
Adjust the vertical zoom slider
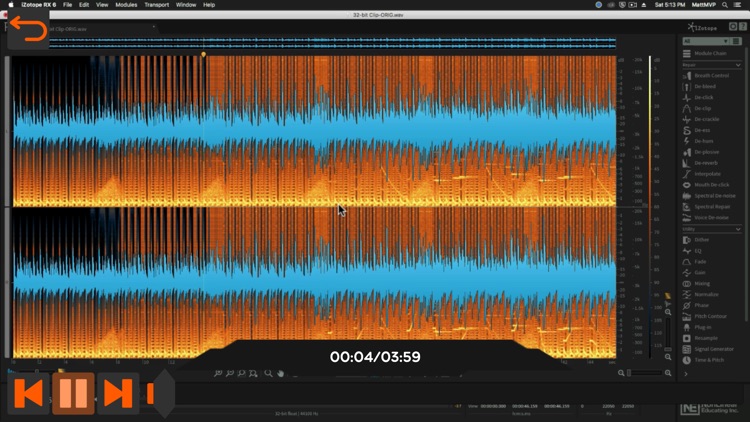tap(668, 335)
